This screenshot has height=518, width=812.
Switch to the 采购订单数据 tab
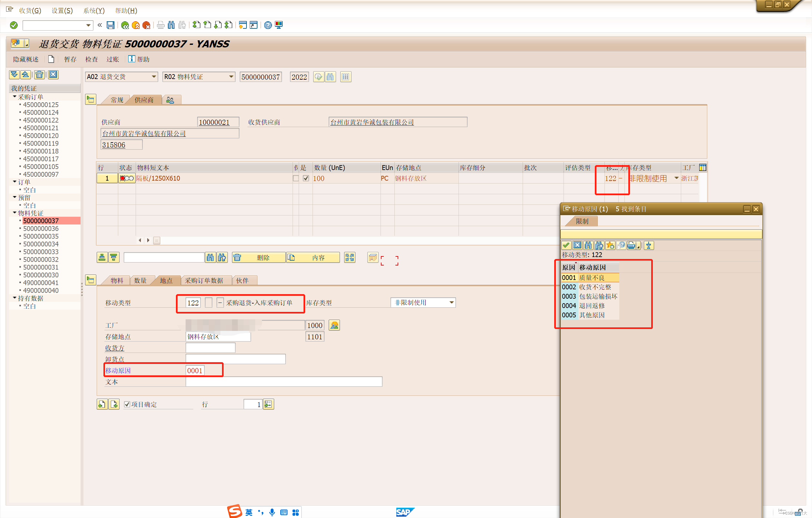[204, 280]
